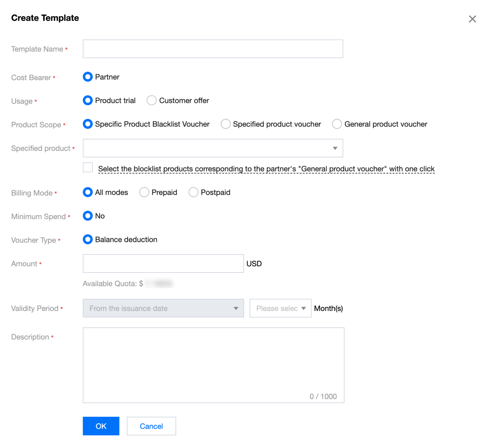Image resolution: width=488 pixels, height=448 pixels.
Task: Choose Prepaid billing mode
Action: (144, 192)
